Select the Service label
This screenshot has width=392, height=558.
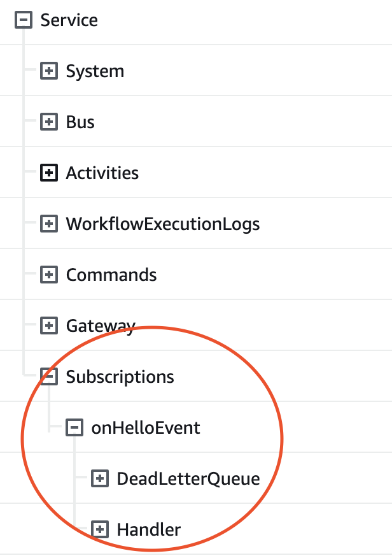pos(69,20)
